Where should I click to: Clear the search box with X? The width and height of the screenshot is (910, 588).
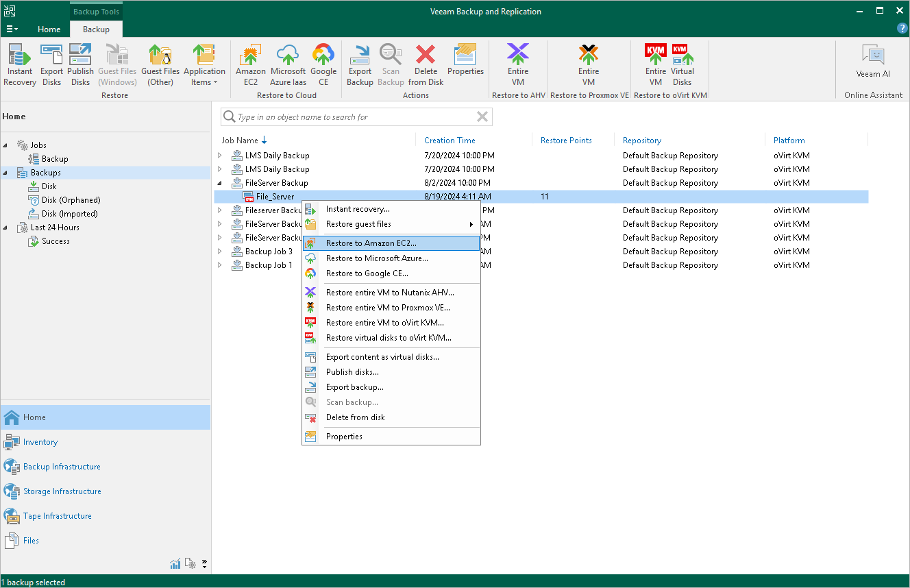(482, 117)
